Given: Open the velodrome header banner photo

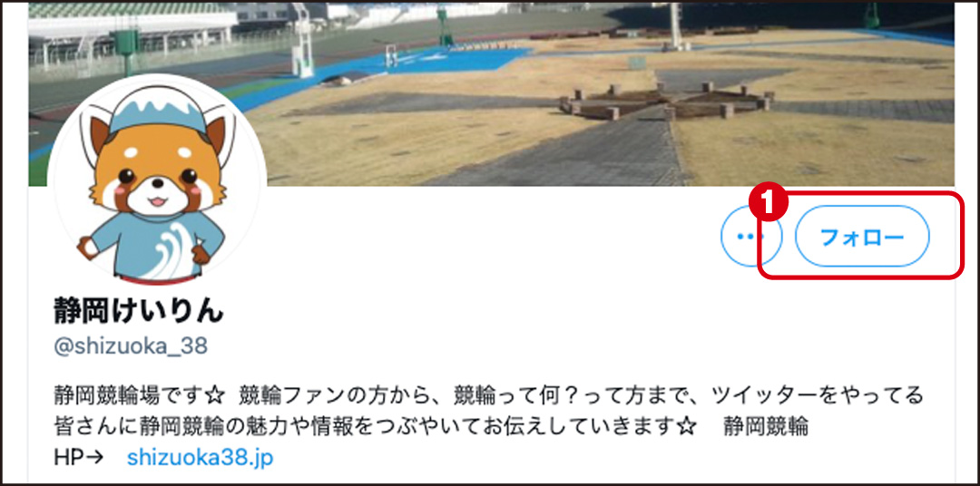Looking at the screenshot, I should [491, 93].
